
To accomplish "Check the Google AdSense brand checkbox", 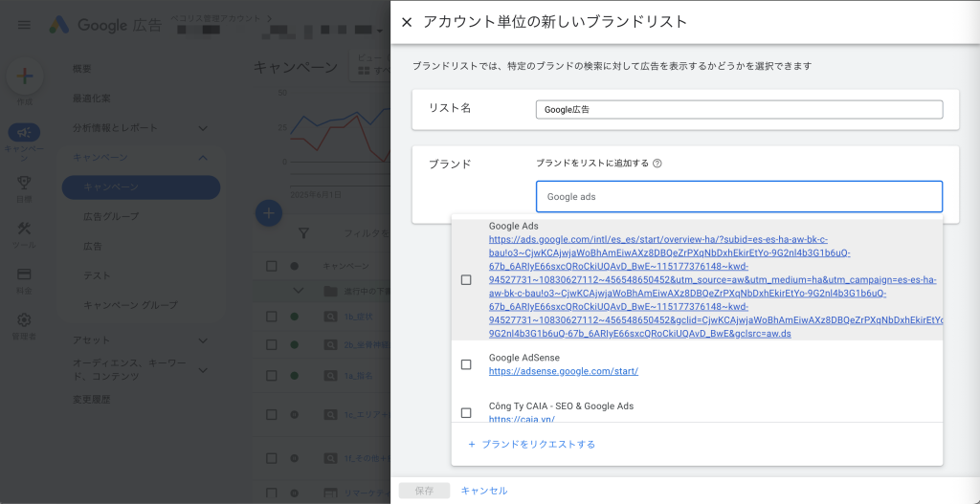I will coord(466,364).
